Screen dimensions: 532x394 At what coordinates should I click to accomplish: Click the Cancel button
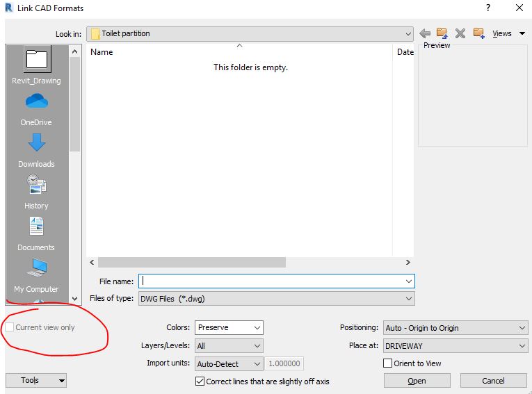(x=493, y=381)
